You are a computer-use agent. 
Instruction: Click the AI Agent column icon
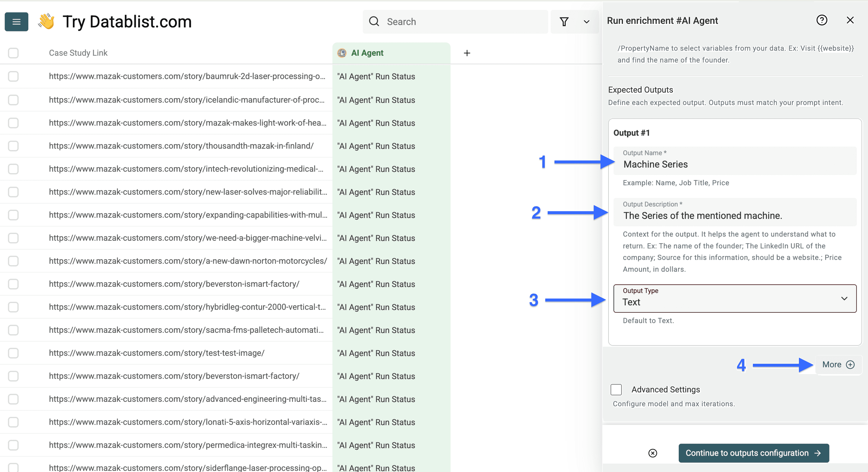[342, 53]
